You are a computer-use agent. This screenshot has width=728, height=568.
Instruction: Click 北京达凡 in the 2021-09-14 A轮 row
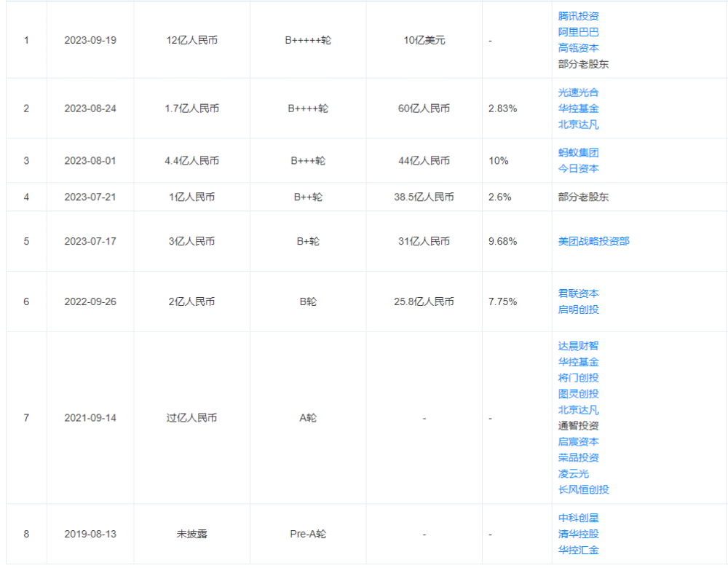578,410
